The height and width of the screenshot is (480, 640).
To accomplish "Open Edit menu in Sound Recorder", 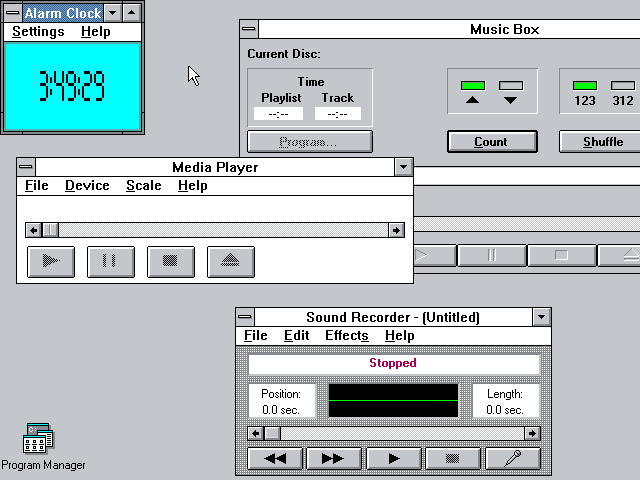I will (x=297, y=336).
